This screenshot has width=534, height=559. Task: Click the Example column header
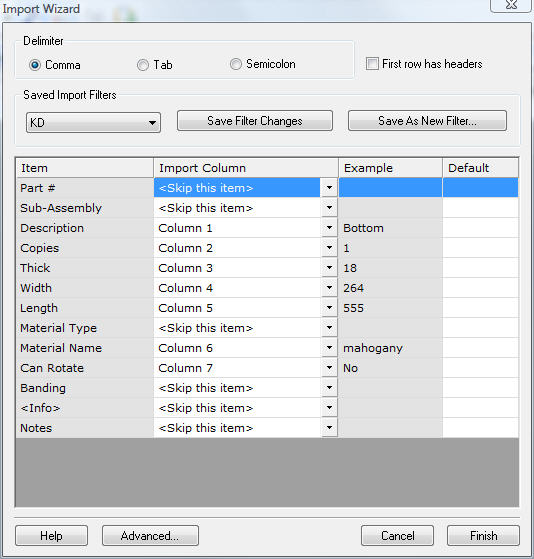point(390,168)
